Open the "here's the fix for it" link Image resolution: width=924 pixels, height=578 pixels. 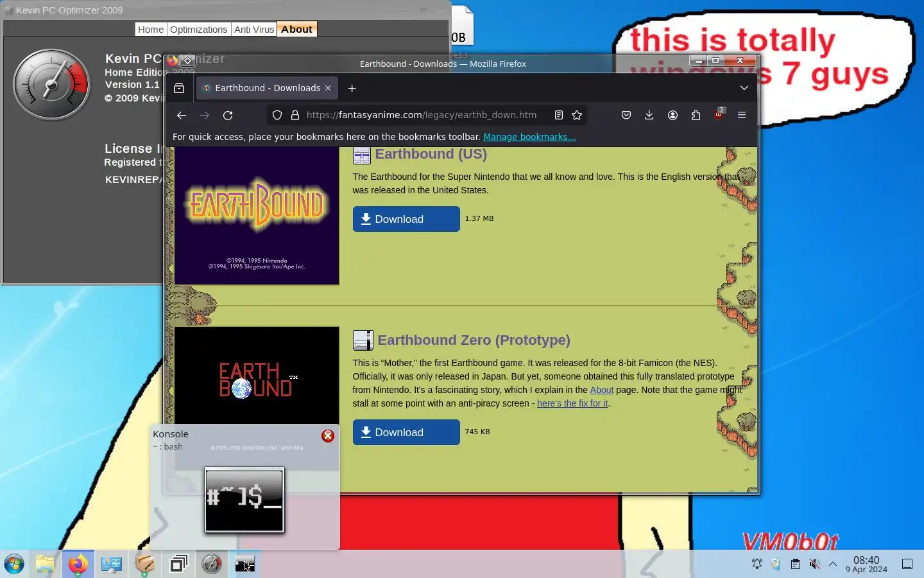click(572, 403)
